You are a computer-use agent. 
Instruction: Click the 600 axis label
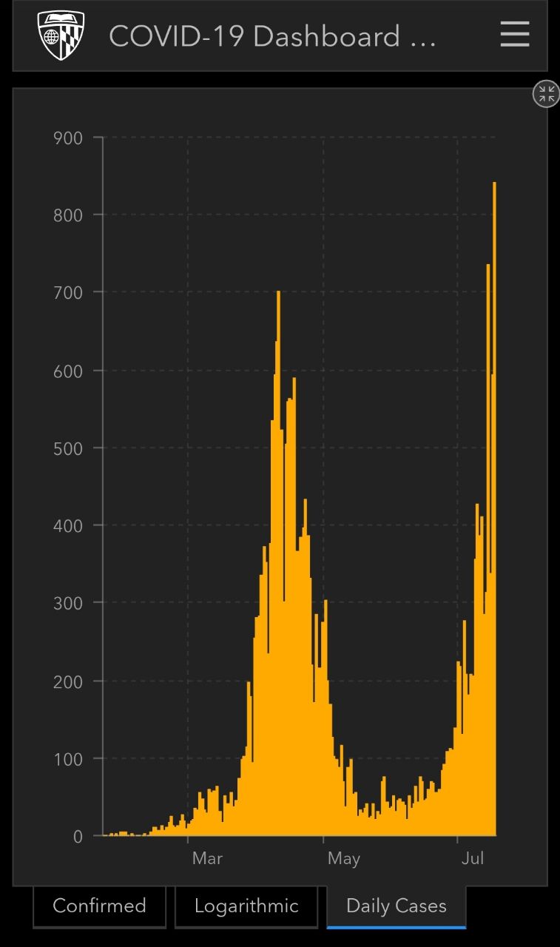click(x=68, y=371)
